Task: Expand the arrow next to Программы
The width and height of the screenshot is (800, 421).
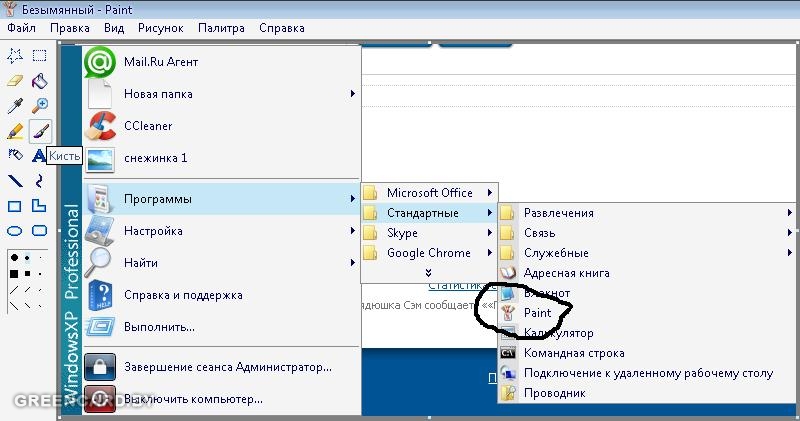Action: coord(352,199)
